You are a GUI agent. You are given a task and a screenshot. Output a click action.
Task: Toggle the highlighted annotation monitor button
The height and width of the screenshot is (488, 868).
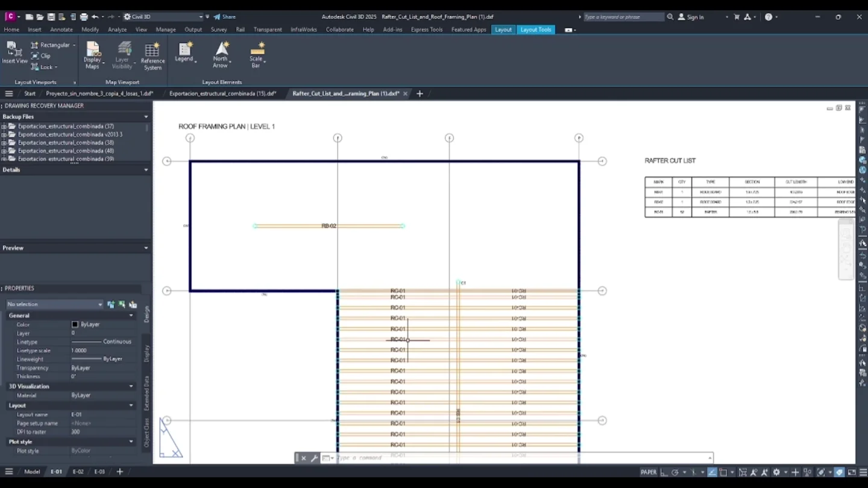839,472
